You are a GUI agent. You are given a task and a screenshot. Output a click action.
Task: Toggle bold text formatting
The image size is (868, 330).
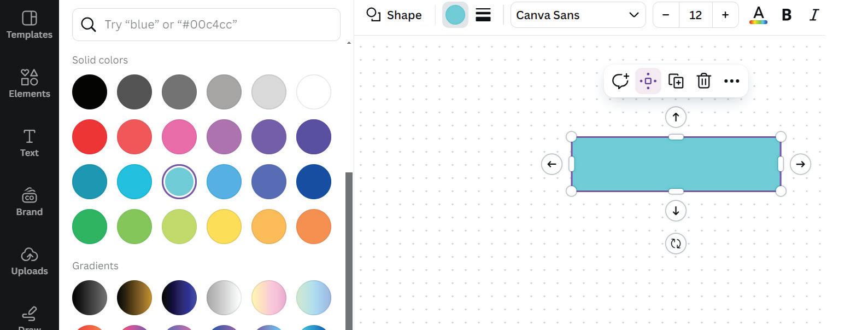(787, 15)
